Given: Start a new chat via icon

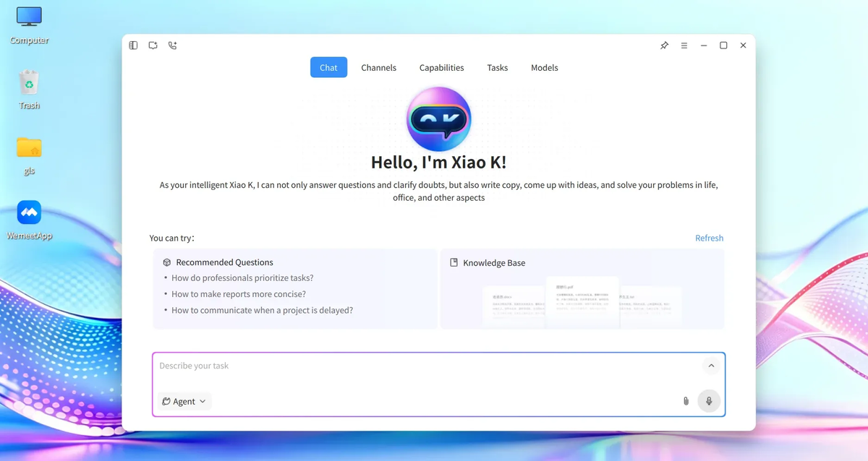Looking at the screenshot, I should click(x=153, y=46).
